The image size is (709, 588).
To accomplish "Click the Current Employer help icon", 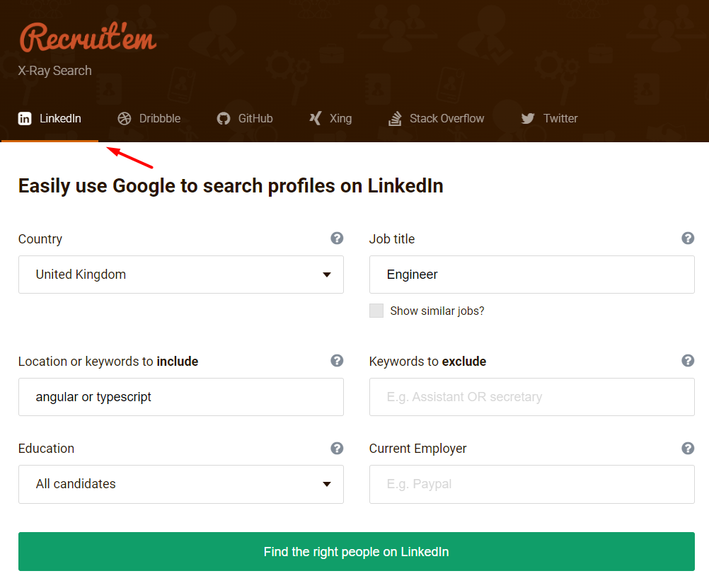I will [688, 448].
